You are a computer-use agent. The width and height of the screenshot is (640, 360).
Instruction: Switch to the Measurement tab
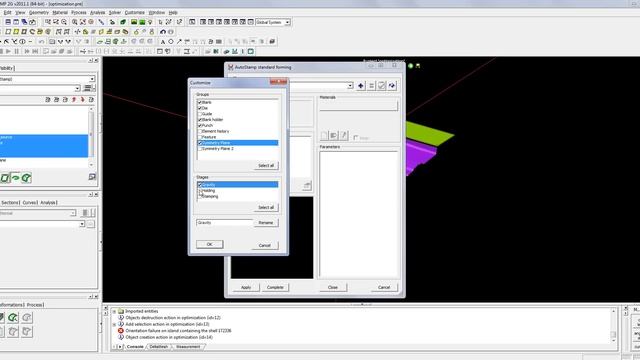(188, 347)
